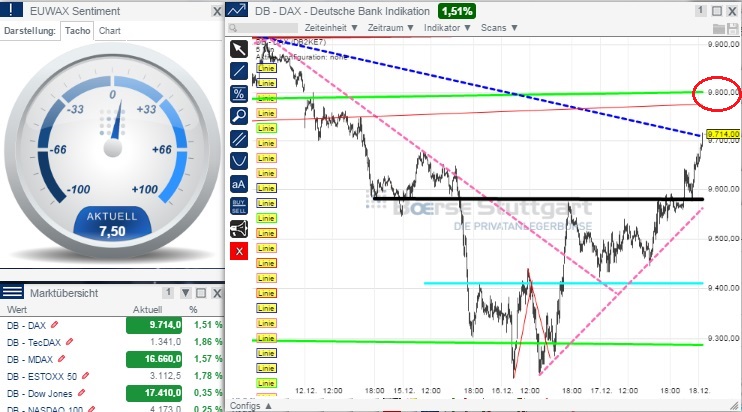Click the Aktuell column header

147,309
